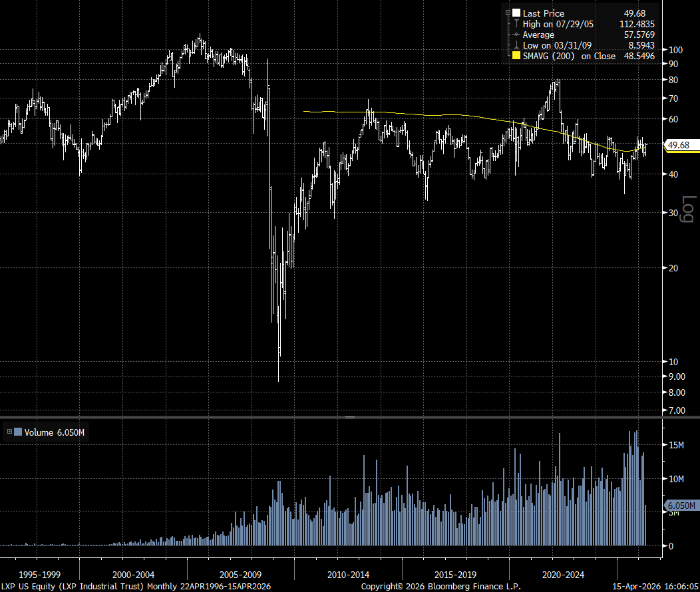Select the 'High on 07/29/05' legend label
Viewport: 700px width, 592px height.
(558, 24)
